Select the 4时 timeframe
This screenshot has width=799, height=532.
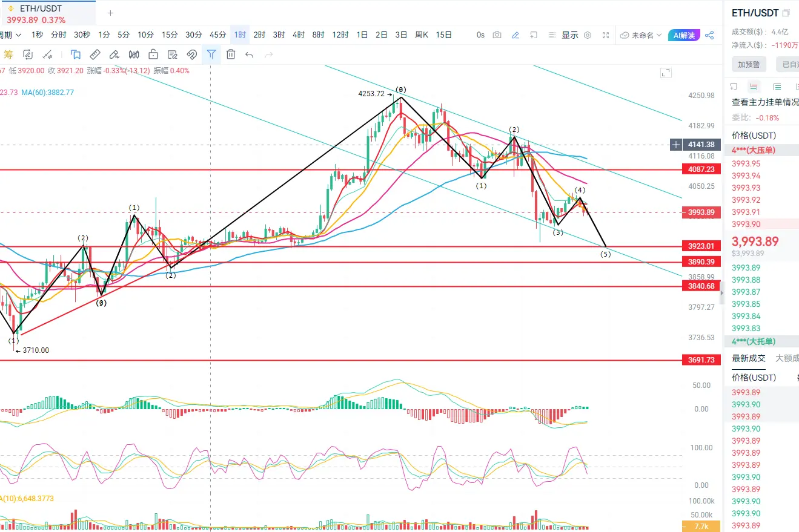(x=299, y=35)
